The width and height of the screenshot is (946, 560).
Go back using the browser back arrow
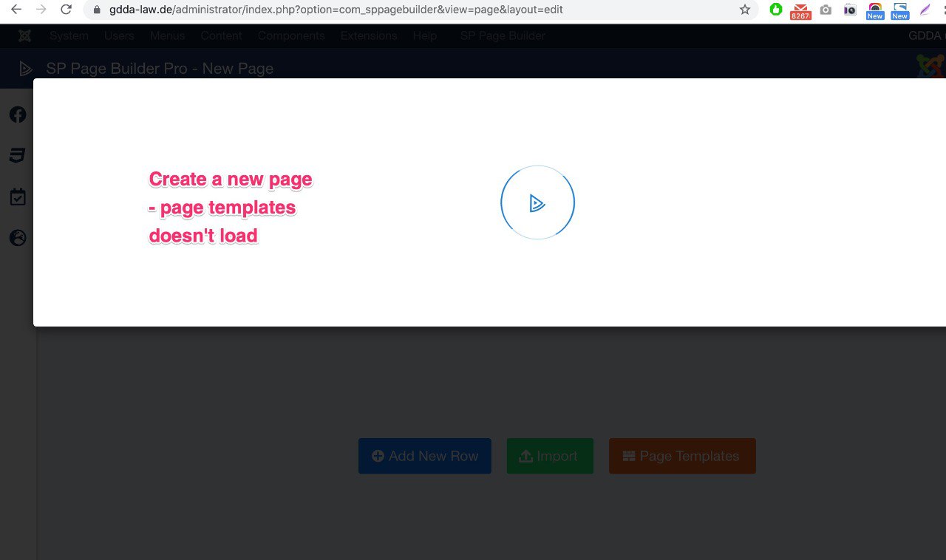click(16, 10)
